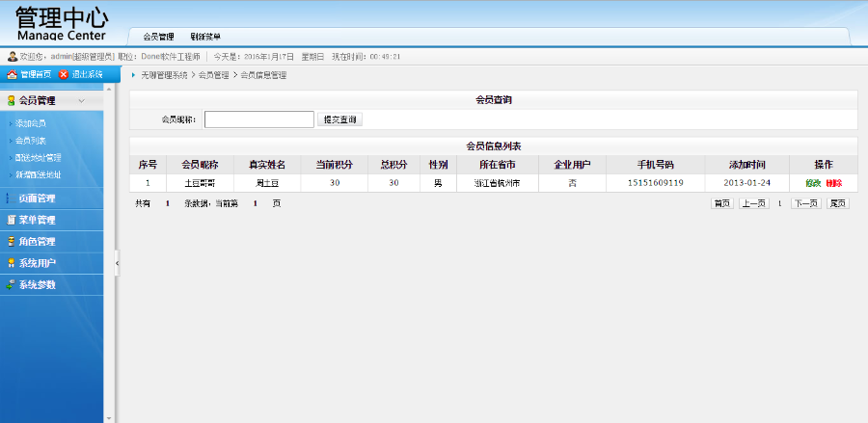This screenshot has width=868, height=423.
Task: Click the 土豆哥哥 nickname cell
Action: coord(200,183)
